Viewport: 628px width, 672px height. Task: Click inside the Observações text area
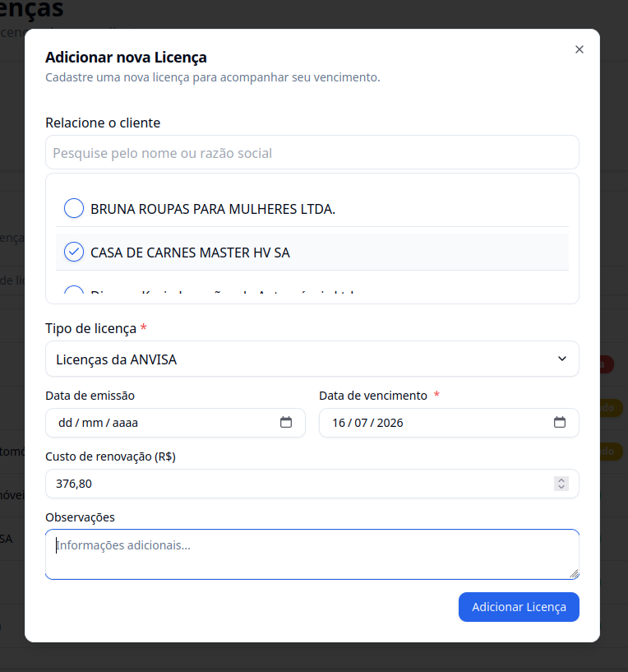pyautogui.click(x=312, y=554)
